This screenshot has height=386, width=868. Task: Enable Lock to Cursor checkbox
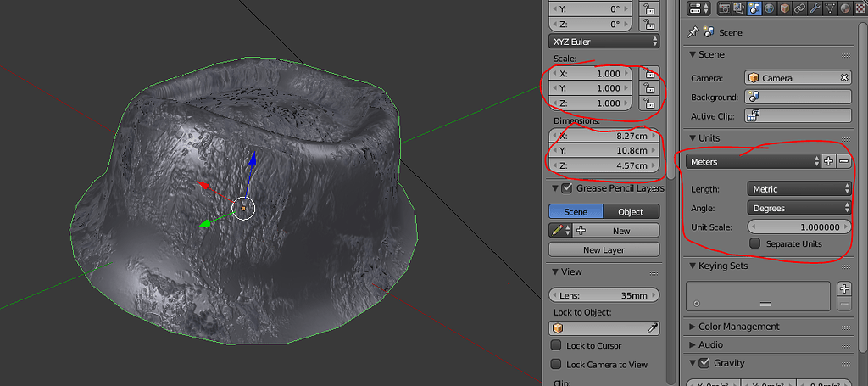click(x=556, y=345)
